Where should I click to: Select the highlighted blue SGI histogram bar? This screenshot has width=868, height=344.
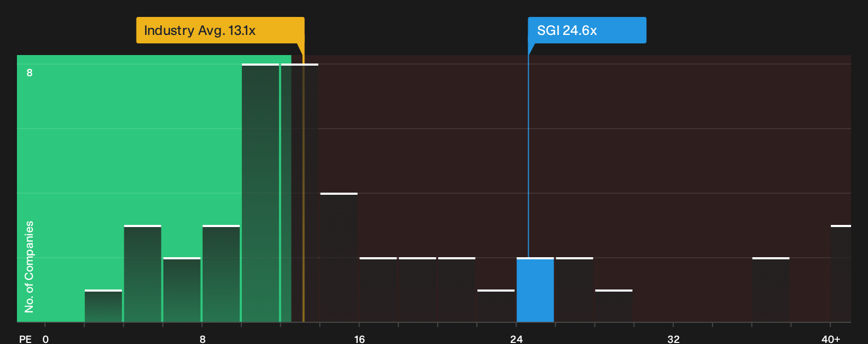pyautogui.click(x=535, y=289)
